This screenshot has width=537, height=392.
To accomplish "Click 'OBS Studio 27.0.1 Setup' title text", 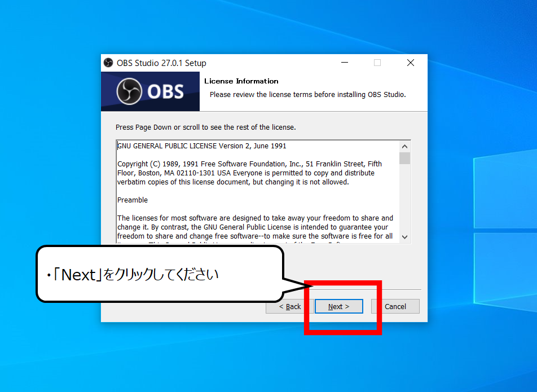I will click(x=161, y=63).
